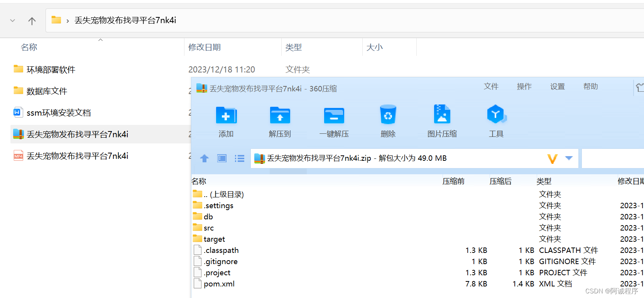
Task: Open the 帮助 menu in 360压缩
Action: click(x=591, y=86)
